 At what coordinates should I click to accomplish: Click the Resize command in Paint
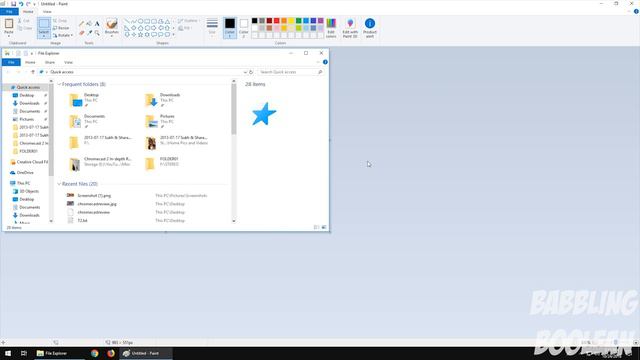click(x=61, y=28)
